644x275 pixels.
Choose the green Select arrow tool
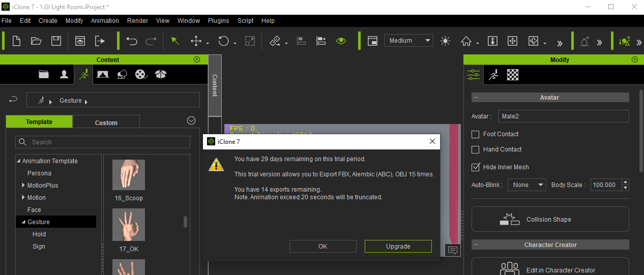175,41
